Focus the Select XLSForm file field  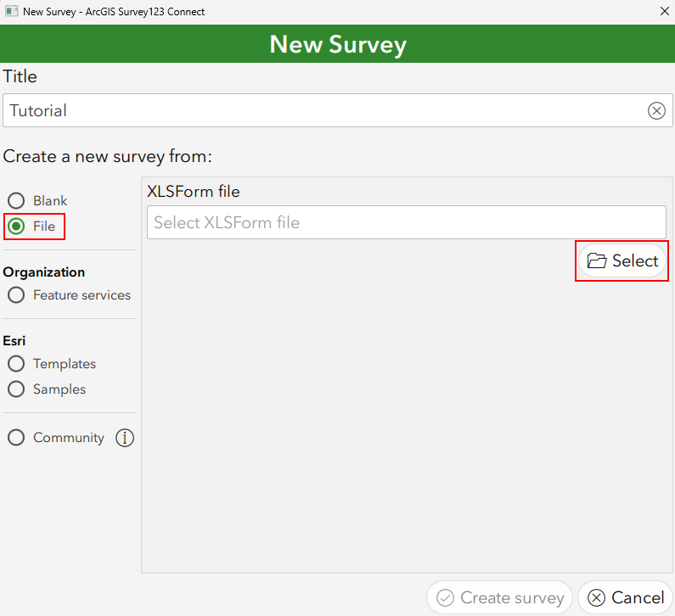tap(406, 223)
